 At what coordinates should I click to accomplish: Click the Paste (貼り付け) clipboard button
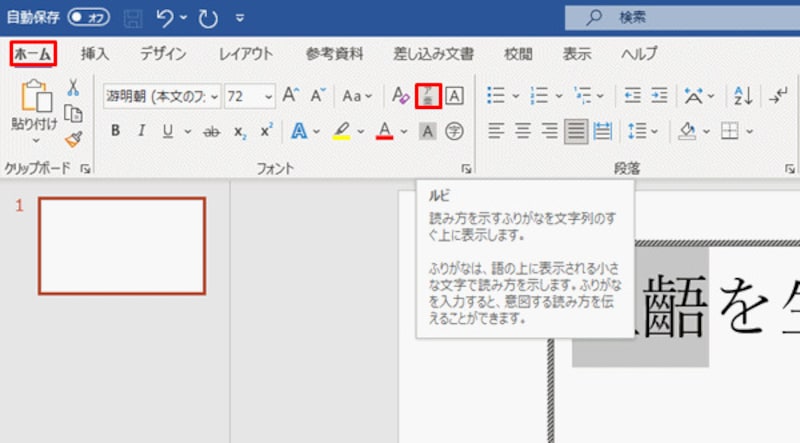click(36, 96)
